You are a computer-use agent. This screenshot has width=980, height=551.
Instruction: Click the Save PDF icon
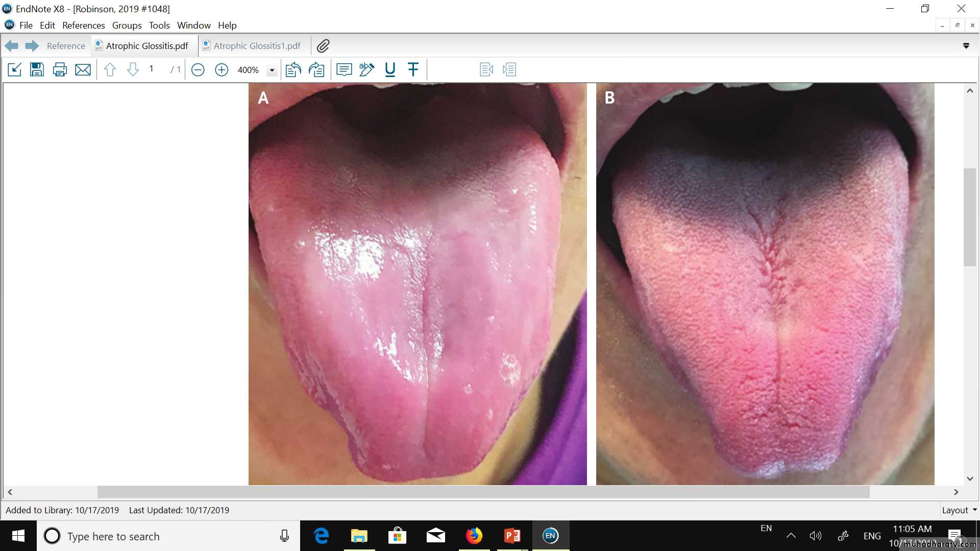click(x=37, y=70)
